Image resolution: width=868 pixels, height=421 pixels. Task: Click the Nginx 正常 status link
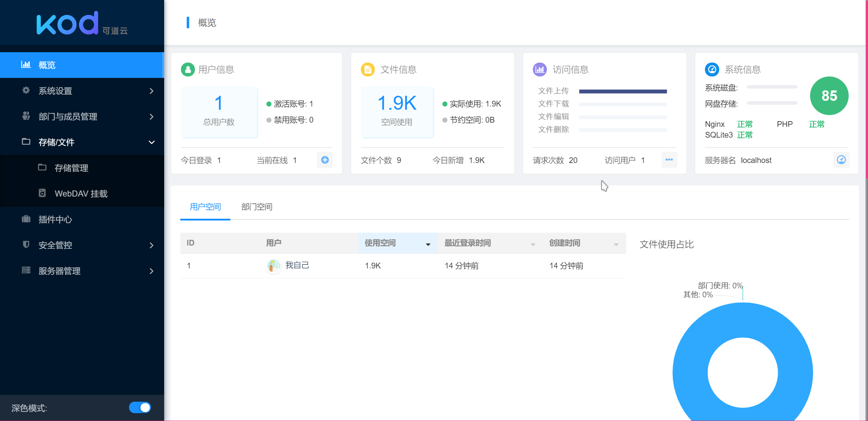click(745, 124)
